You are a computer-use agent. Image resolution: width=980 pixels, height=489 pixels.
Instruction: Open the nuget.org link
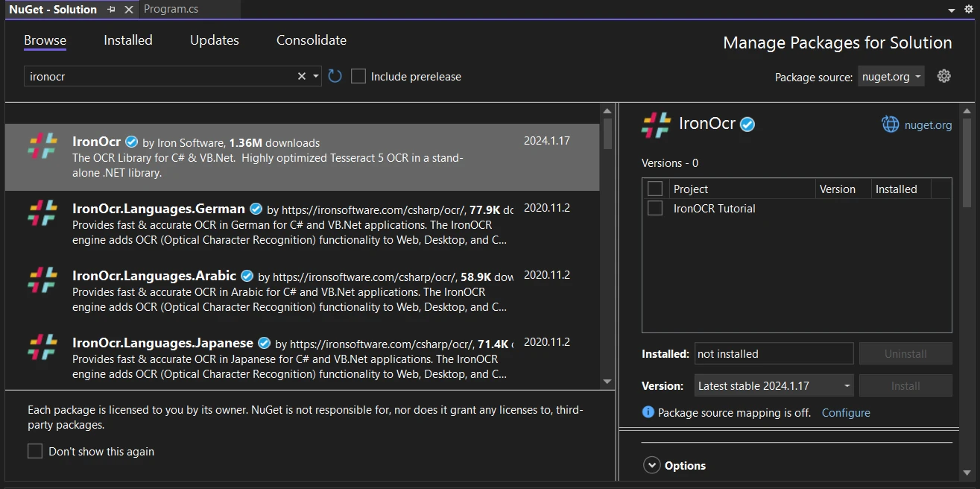[928, 124]
